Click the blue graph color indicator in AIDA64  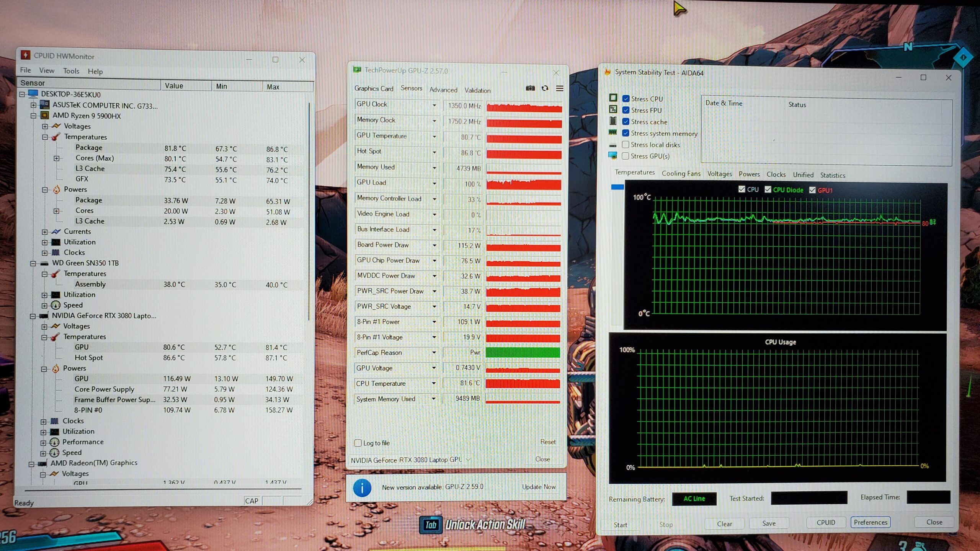617,187
